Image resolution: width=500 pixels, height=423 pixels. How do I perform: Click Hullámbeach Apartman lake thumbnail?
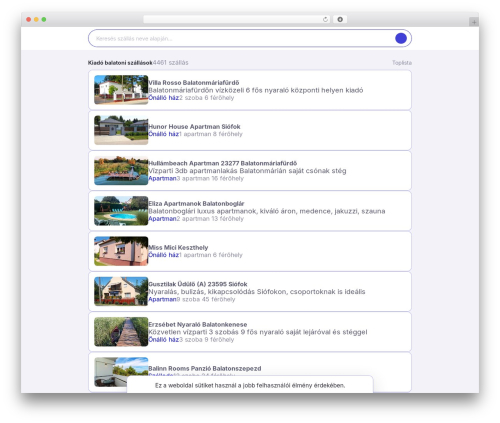121,170
